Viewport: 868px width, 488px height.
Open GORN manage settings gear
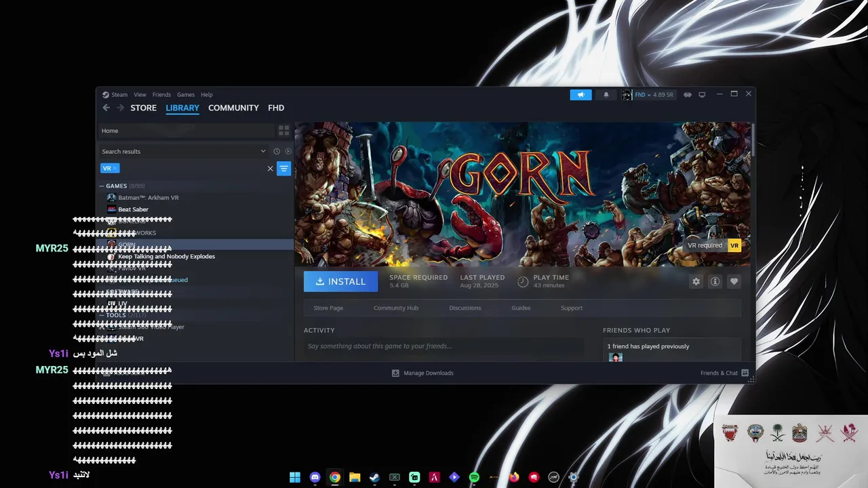point(696,281)
